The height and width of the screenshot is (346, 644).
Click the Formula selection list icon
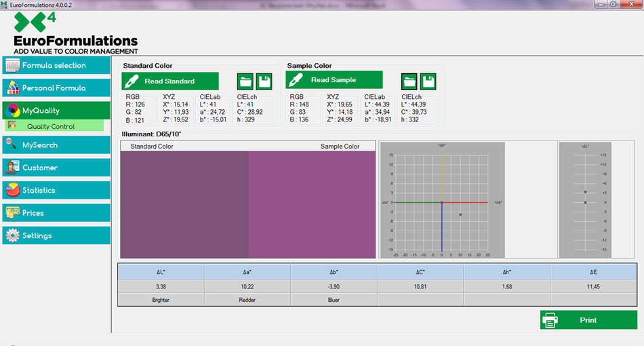(x=12, y=65)
